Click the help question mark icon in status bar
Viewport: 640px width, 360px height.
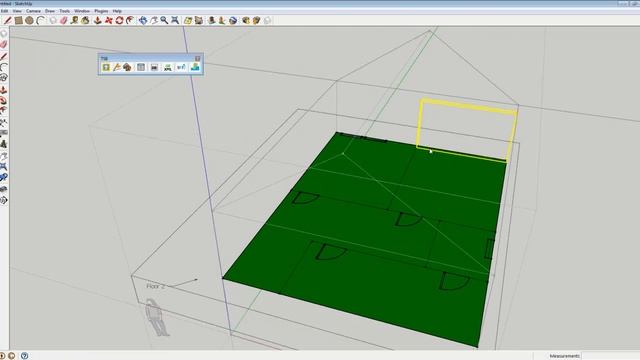pos(24,356)
